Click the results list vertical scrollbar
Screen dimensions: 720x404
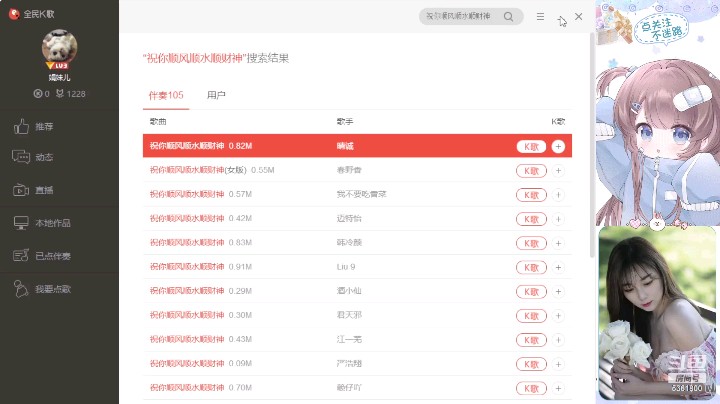pyautogui.click(x=592, y=145)
